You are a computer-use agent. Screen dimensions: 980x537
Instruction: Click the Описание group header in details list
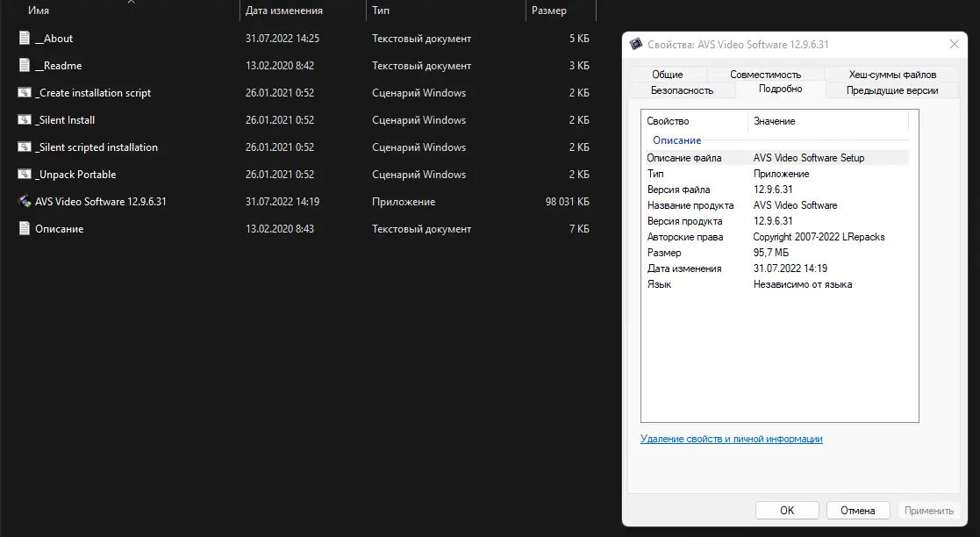[x=676, y=140]
